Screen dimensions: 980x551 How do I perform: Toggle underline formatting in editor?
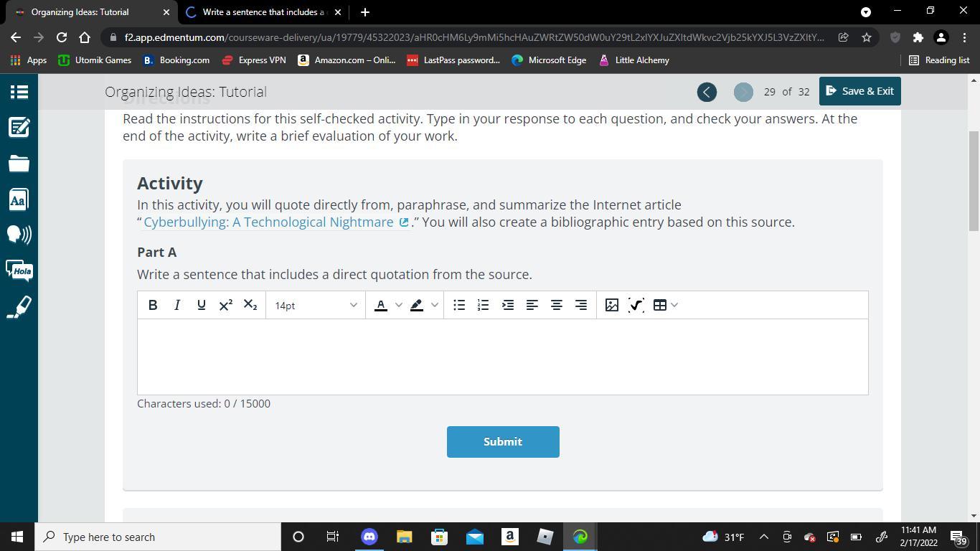tap(202, 305)
